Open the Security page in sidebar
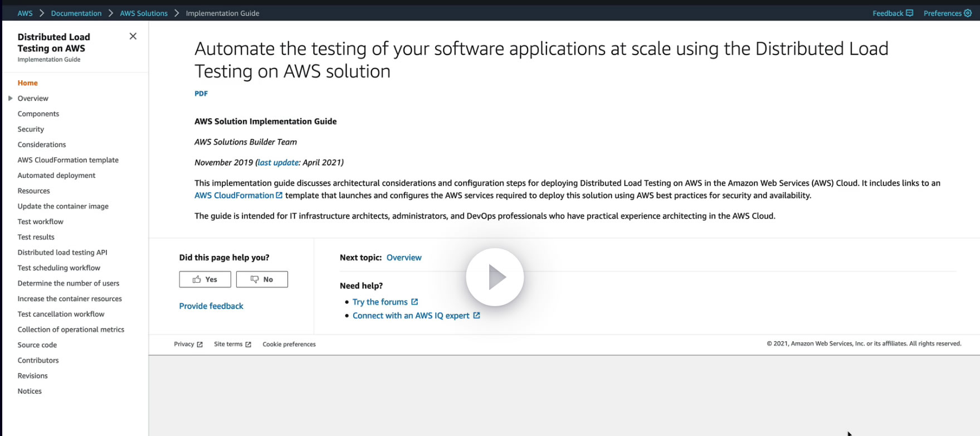Image resolution: width=980 pixels, height=436 pixels. point(31,129)
